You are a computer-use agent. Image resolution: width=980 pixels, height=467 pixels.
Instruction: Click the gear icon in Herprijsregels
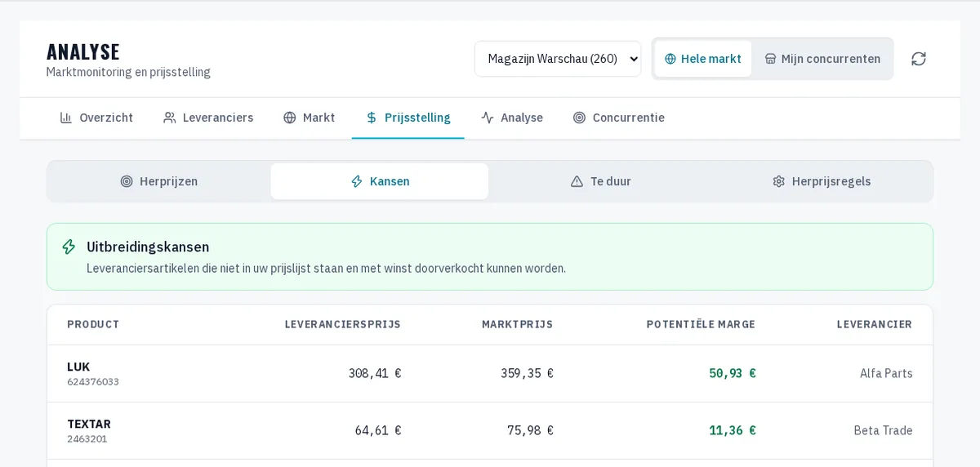click(778, 181)
